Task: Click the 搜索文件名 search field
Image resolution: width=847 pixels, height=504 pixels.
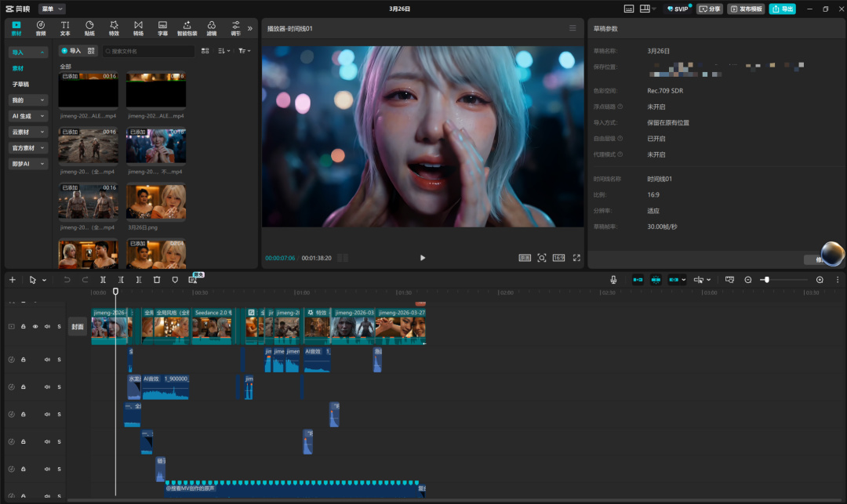Action: click(149, 51)
